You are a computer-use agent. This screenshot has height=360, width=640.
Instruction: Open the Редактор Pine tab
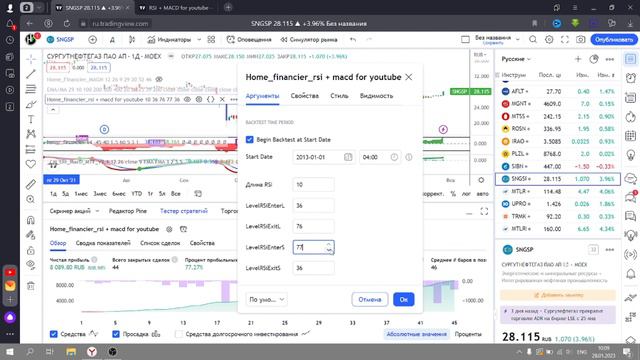click(128, 211)
